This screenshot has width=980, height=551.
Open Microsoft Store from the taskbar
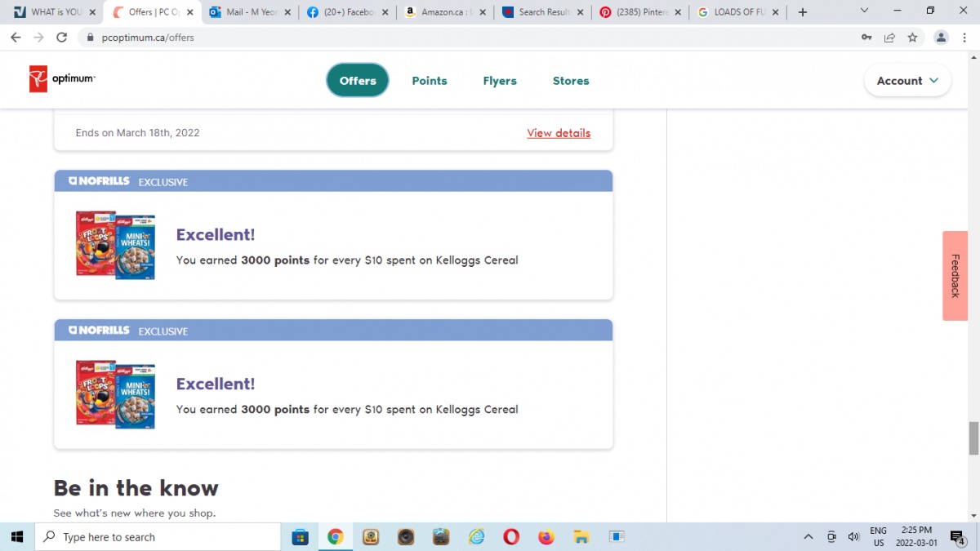point(300,536)
